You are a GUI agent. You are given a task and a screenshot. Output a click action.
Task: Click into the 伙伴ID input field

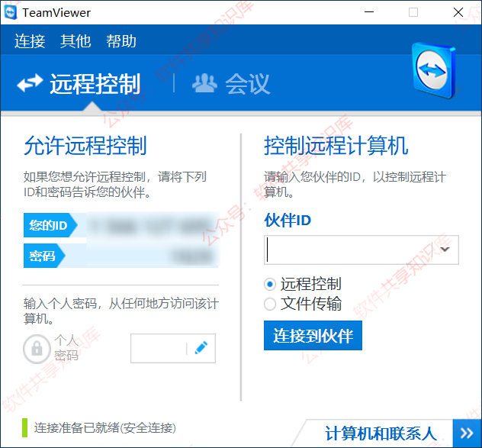point(348,250)
